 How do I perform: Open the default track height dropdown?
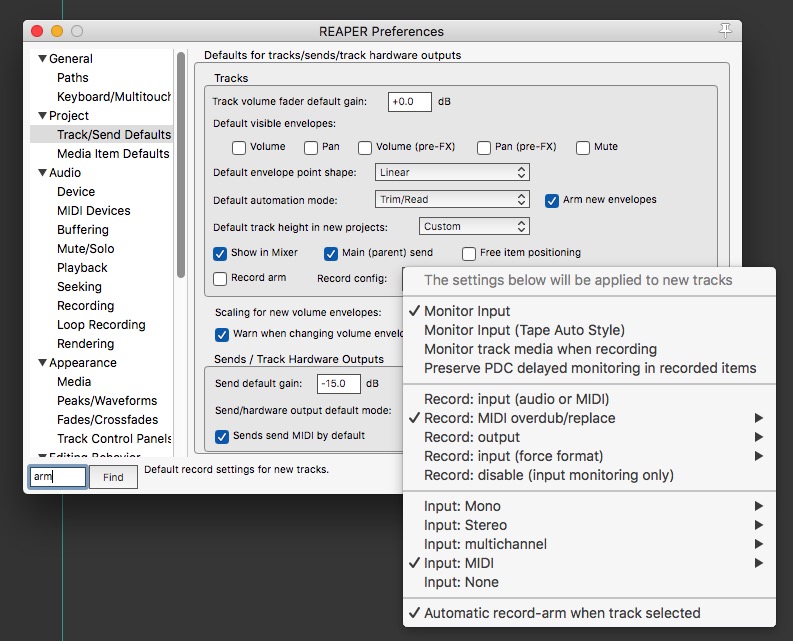tap(474, 227)
